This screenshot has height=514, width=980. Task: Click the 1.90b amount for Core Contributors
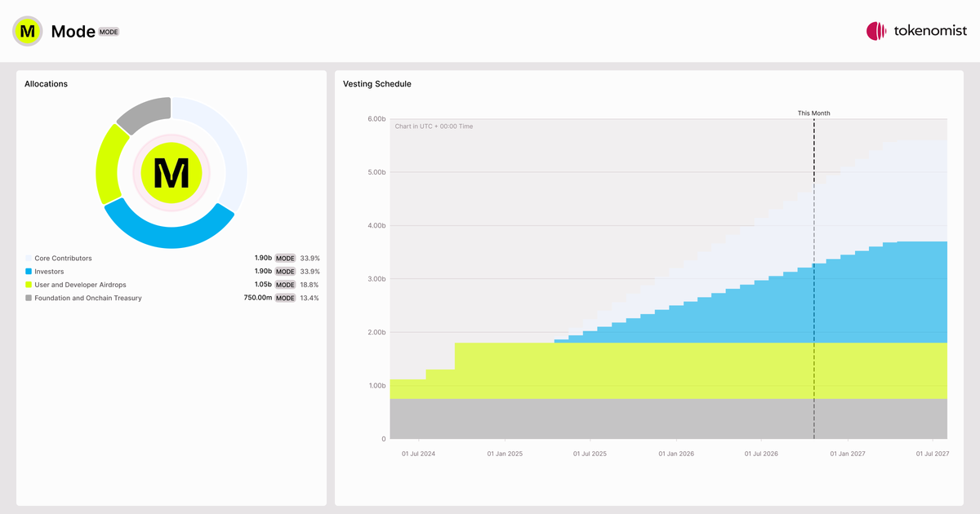262,259
